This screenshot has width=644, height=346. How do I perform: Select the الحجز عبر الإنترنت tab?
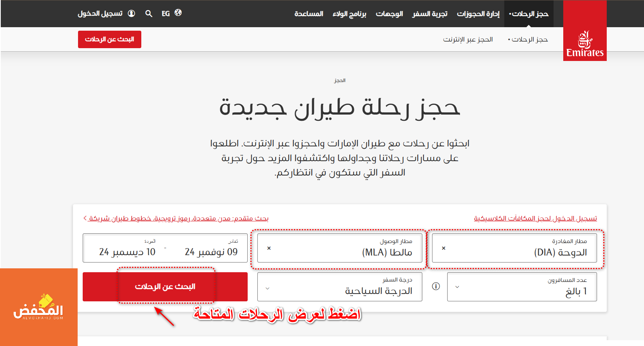tap(468, 39)
